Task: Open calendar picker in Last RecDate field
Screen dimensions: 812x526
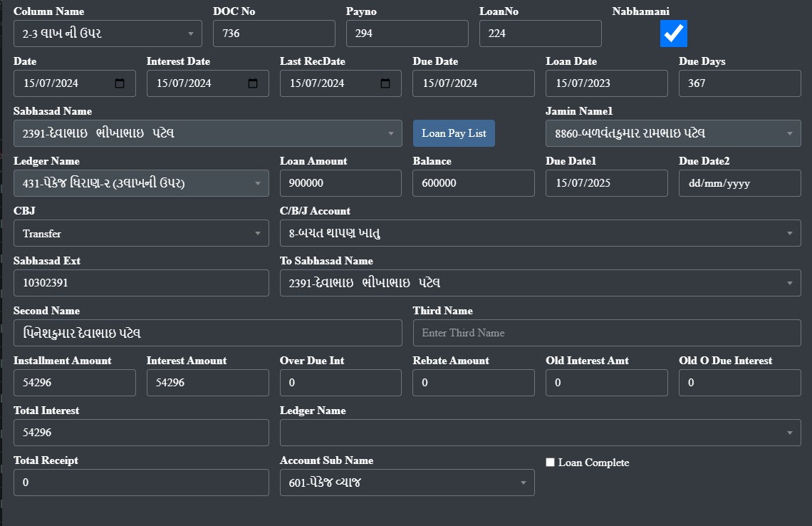Action: click(x=385, y=83)
